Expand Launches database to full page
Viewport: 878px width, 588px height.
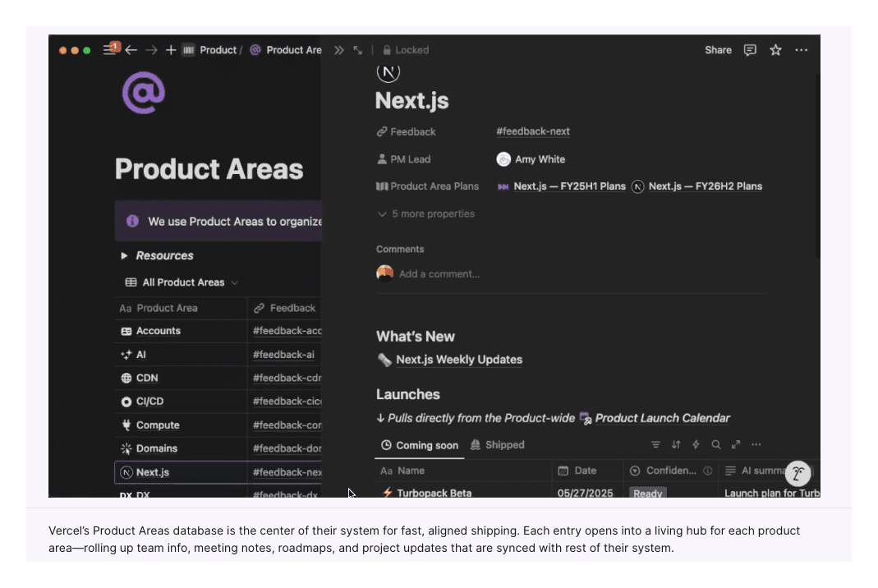point(736,444)
